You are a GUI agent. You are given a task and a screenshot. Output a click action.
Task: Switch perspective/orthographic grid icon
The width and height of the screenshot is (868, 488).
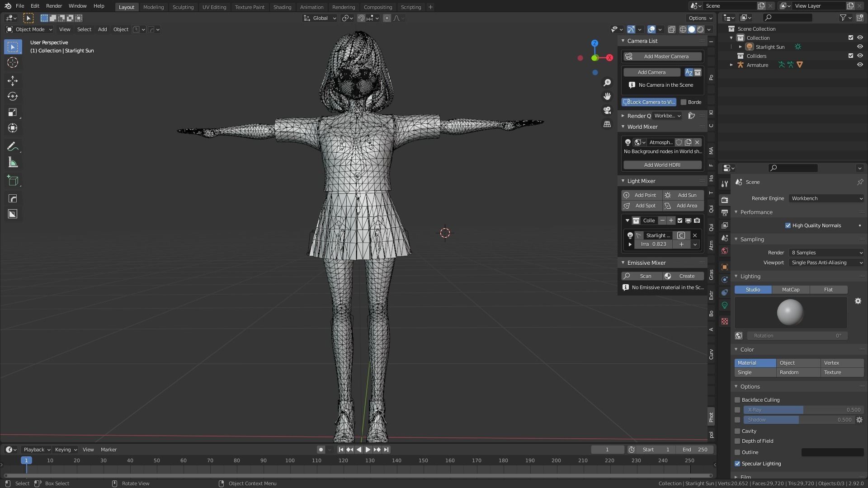tap(607, 124)
